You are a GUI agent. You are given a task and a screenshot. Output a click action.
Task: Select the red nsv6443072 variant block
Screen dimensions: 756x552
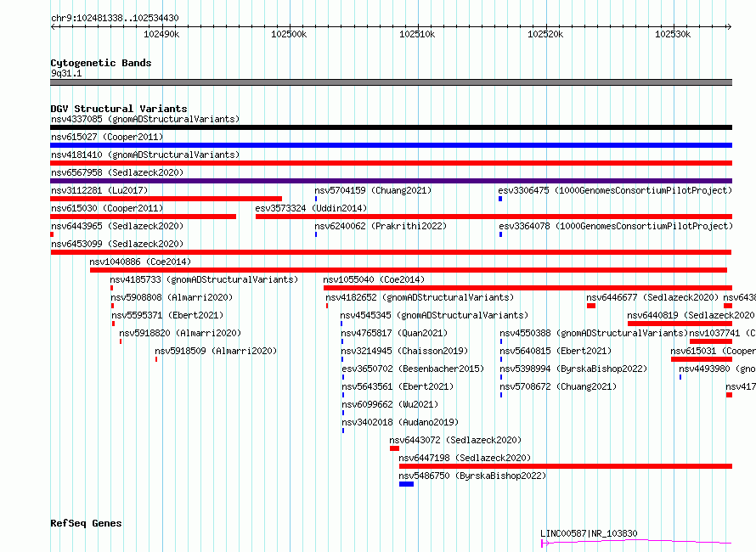point(394,448)
